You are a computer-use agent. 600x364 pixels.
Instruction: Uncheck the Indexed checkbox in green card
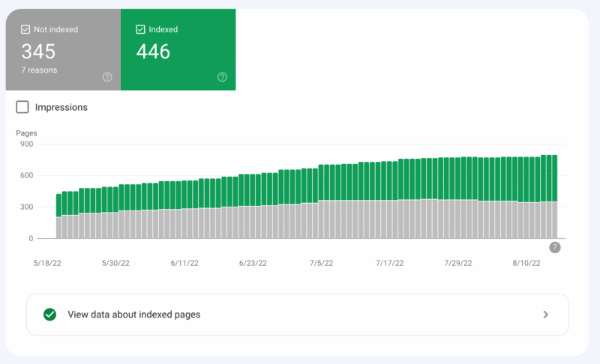[x=140, y=30]
